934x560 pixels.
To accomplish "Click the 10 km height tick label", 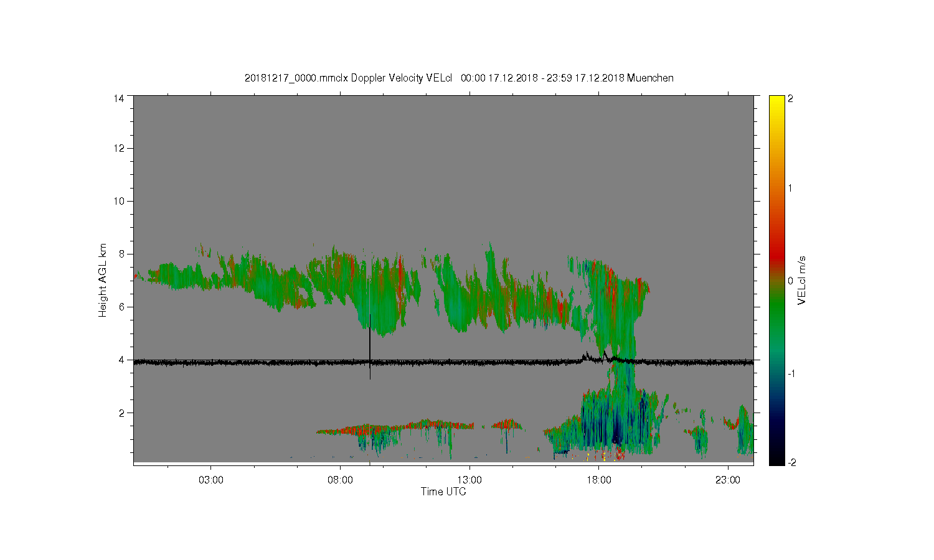I will pos(119,201).
